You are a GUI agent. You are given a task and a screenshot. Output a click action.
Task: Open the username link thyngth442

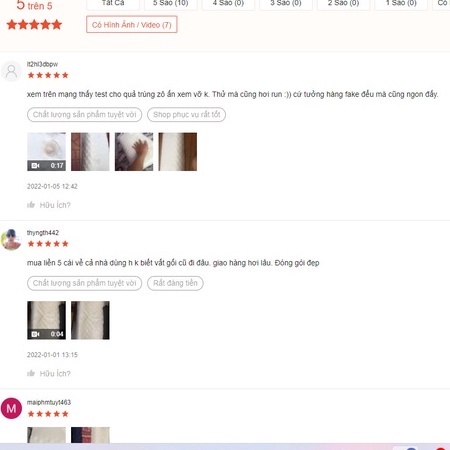(x=43, y=233)
